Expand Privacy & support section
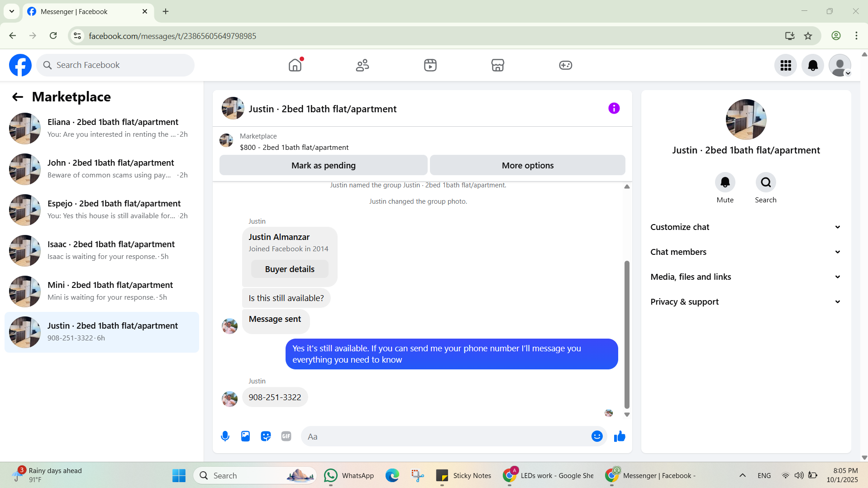868x488 pixels. coord(746,302)
